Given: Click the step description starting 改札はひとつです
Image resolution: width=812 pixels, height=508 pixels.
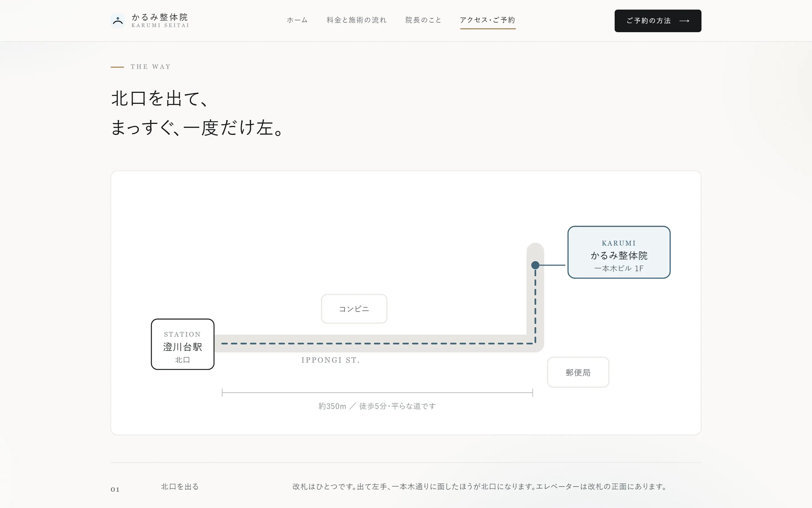Looking at the screenshot, I should (x=479, y=487).
